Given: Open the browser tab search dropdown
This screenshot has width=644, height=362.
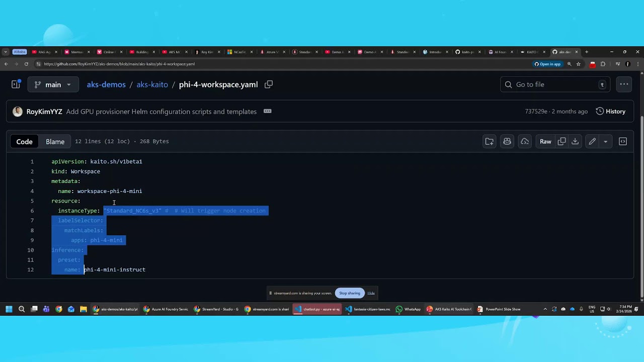Looking at the screenshot, I should (6, 52).
